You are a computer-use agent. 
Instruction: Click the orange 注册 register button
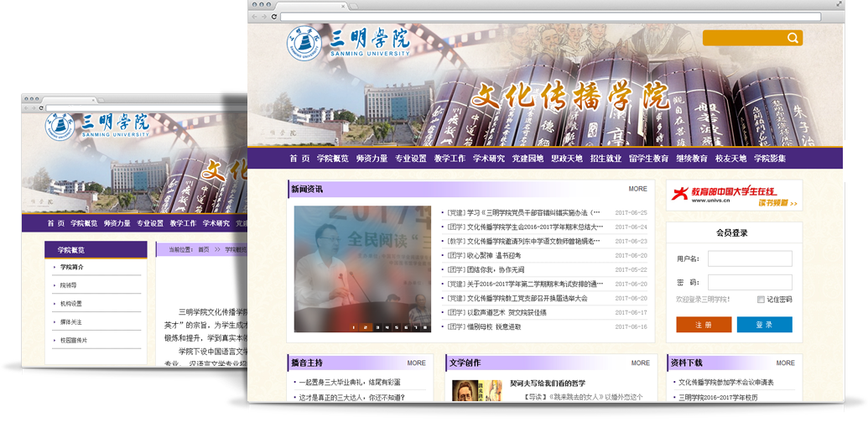pyautogui.click(x=704, y=325)
